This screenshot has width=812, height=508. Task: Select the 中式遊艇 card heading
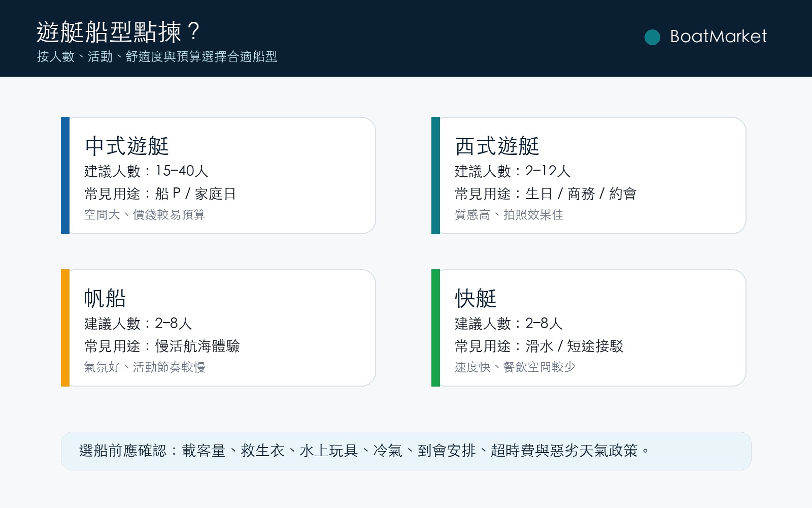(127, 146)
